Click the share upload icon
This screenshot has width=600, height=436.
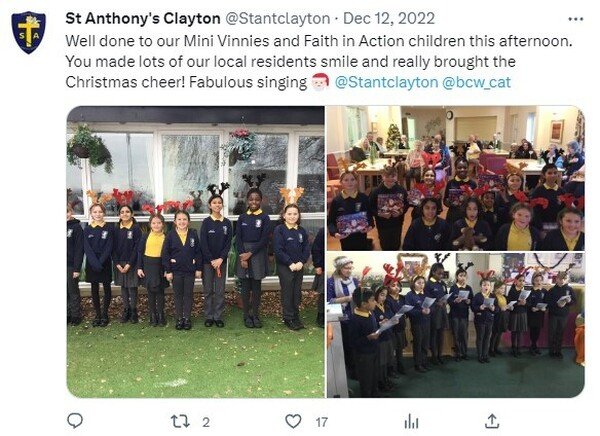click(x=492, y=421)
